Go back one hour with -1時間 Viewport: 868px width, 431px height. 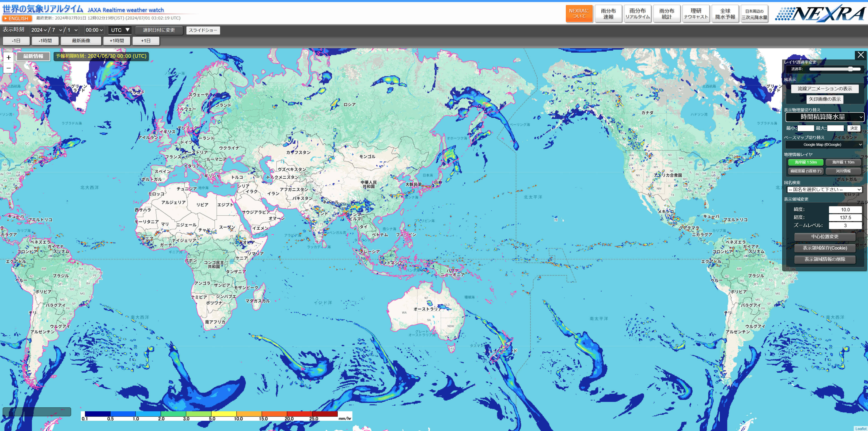[45, 41]
